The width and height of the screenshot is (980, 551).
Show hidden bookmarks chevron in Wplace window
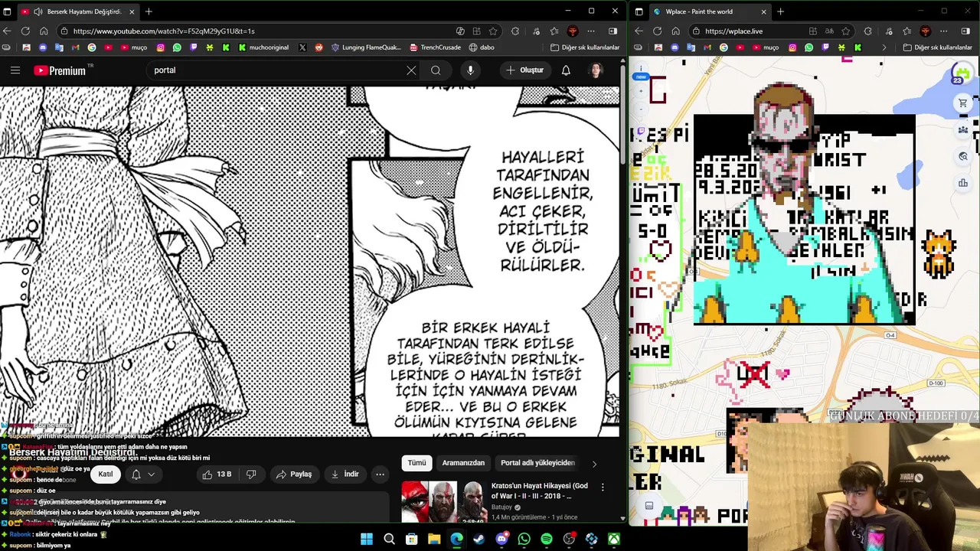coord(884,47)
